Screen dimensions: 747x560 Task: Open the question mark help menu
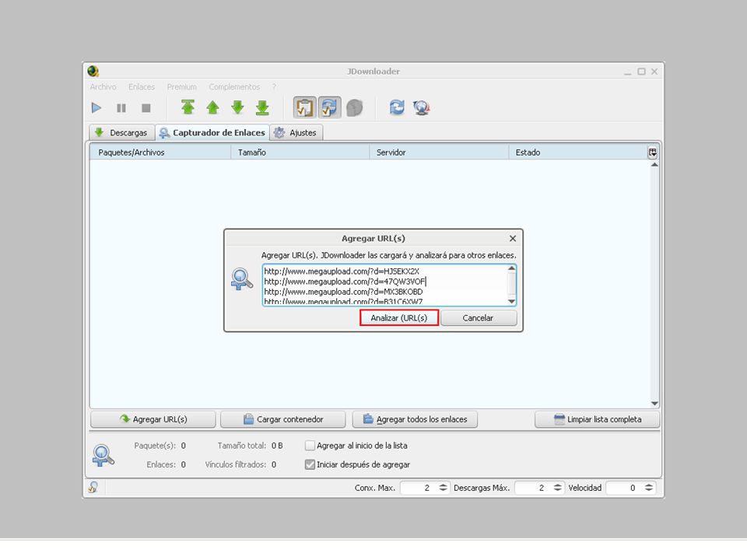(x=274, y=86)
